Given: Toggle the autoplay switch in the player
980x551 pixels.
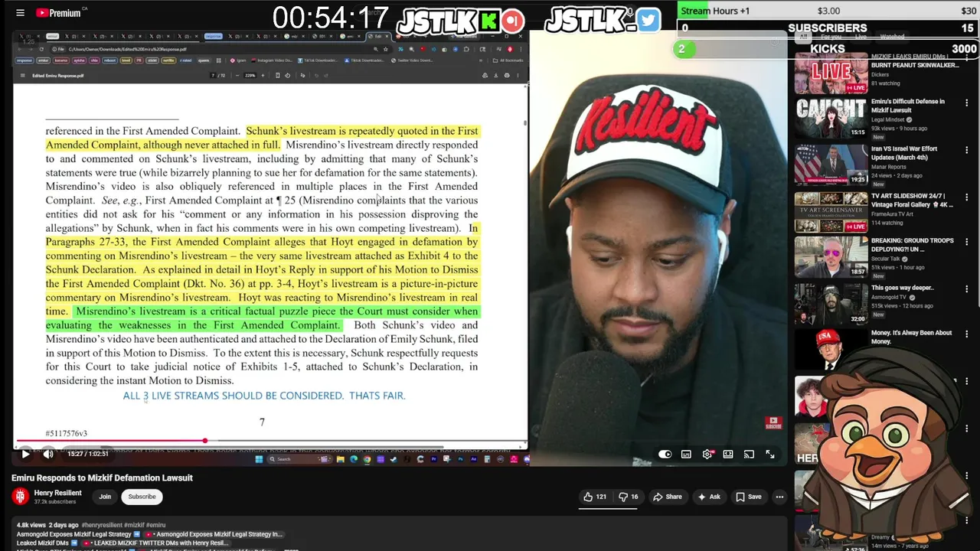Looking at the screenshot, I should pos(665,455).
